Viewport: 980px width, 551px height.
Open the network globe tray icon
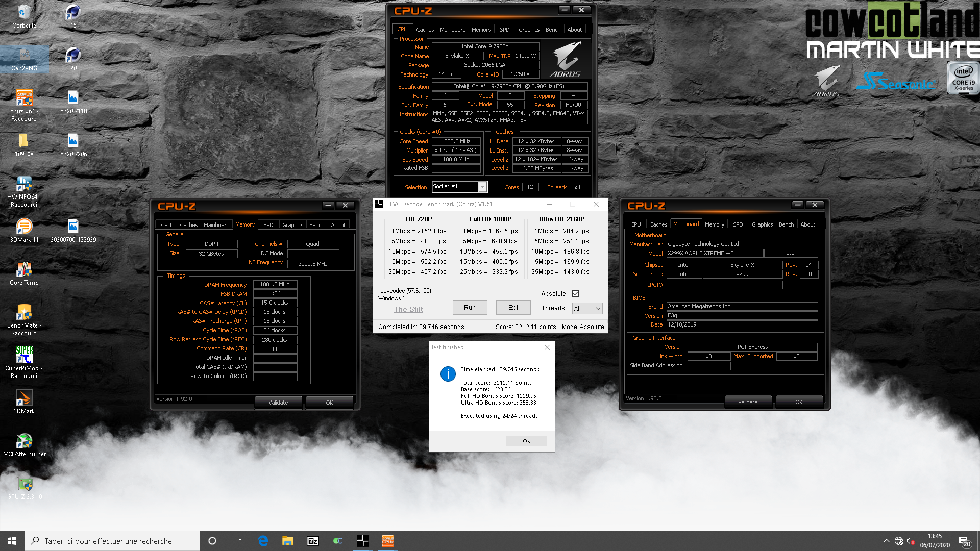(899, 541)
